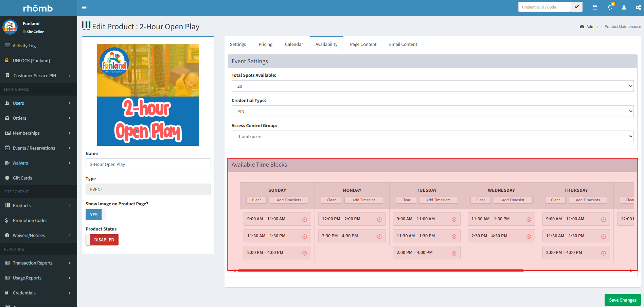The image size is (644, 307).
Task: Submit credential with checkmark button
Action: (576, 7)
